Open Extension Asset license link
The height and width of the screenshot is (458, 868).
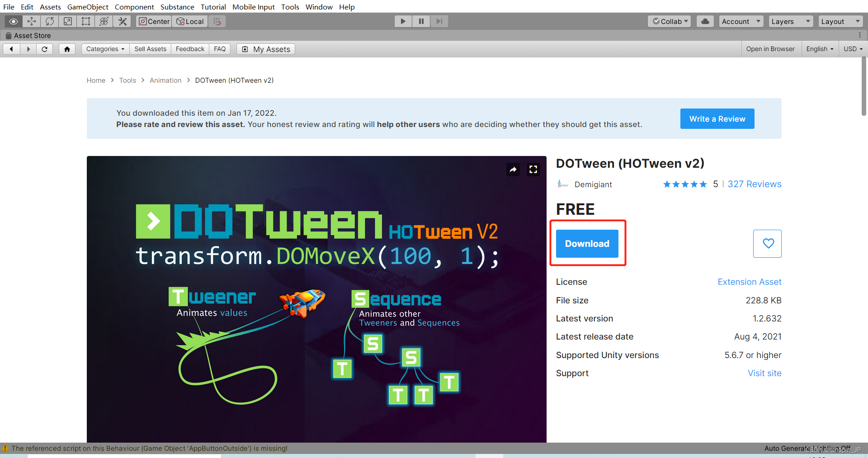point(749,282)
